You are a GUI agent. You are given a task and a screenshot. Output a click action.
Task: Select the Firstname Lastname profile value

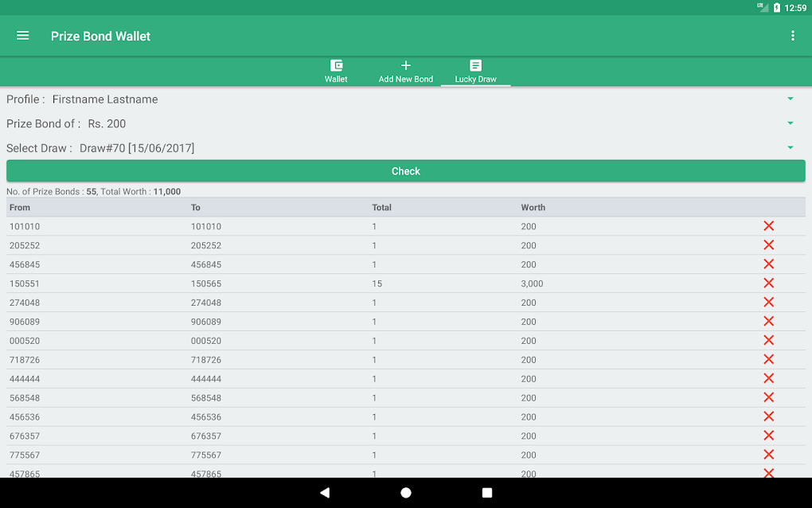tap(105, 99)
